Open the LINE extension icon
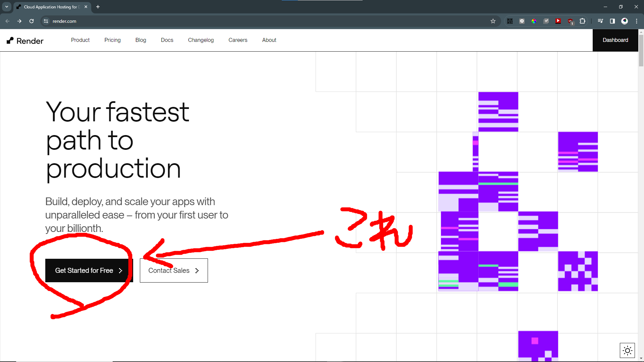 (522, 21)
